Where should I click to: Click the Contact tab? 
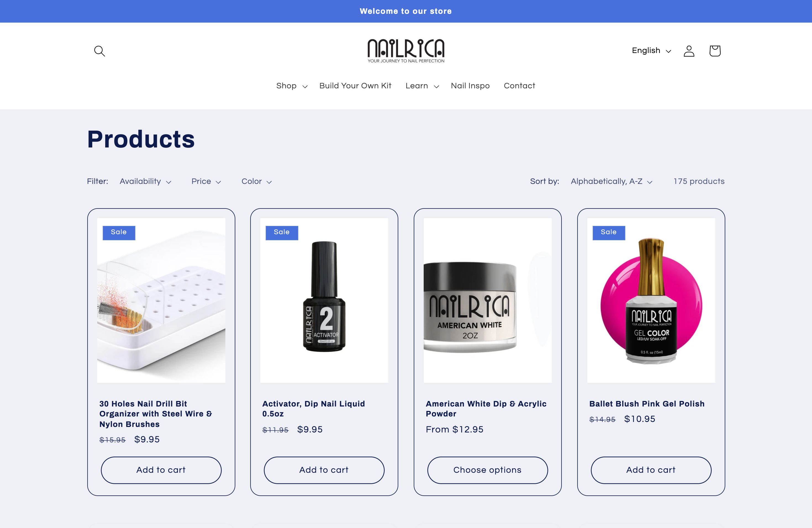click(x=520, y=85)
